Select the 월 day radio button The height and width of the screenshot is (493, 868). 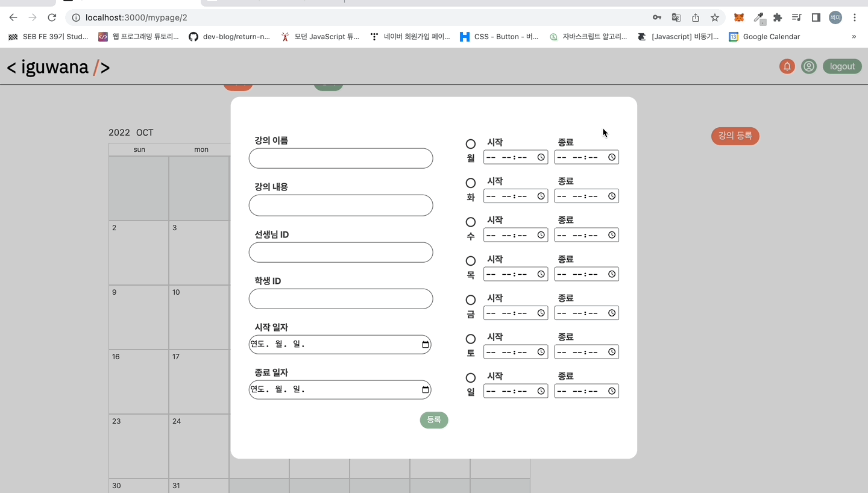pos(471,144)
